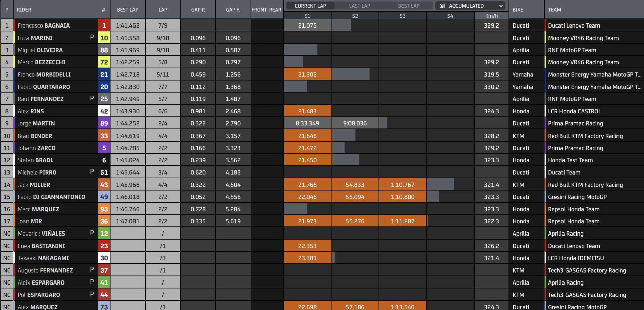
Task: Click the pit P marker for Michele PIRRO
Action: (x=92, y=172)
